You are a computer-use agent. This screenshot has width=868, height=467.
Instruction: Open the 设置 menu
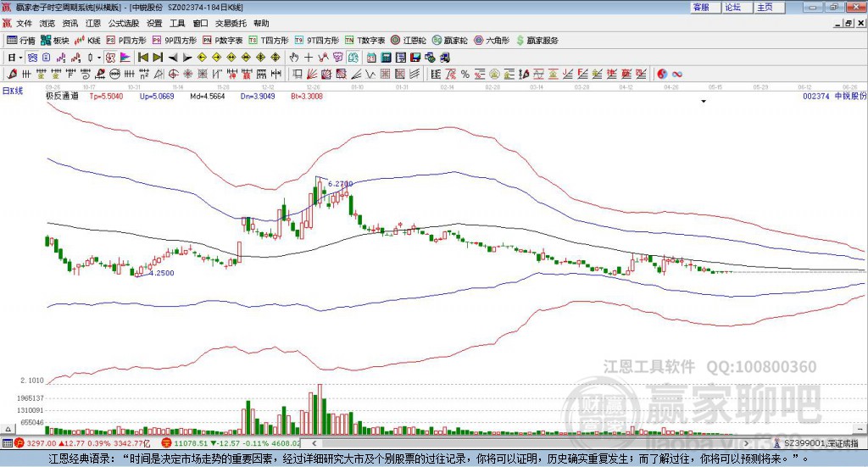coord(154,23)
